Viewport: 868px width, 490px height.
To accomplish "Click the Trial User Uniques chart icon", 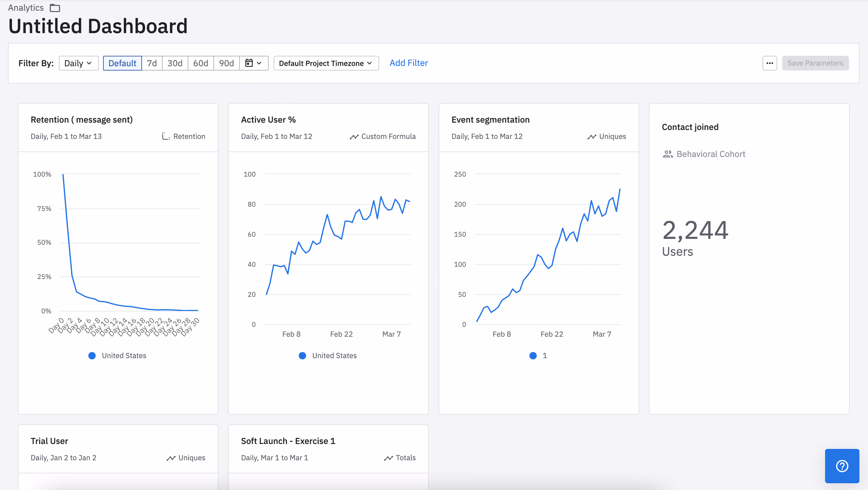I will click(x=171, y=458).
